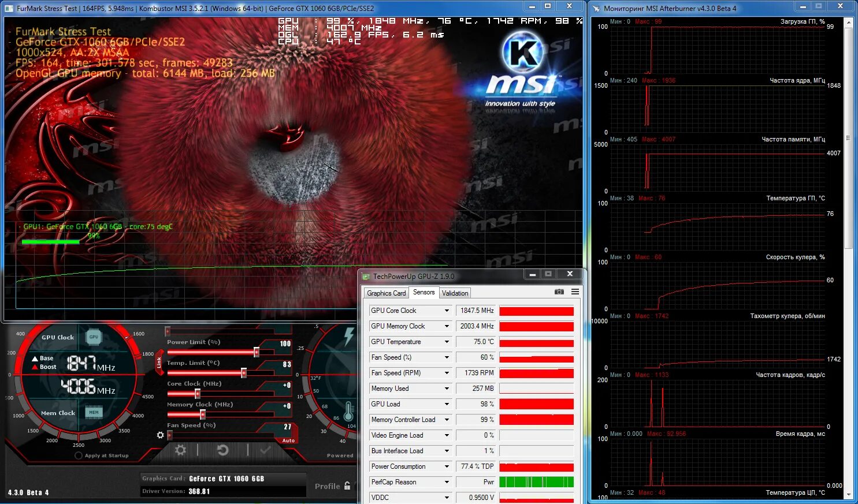Click the 'Скорость кулера, %' graph label
This screenshot has height=504, width=858.
[796, 257]
